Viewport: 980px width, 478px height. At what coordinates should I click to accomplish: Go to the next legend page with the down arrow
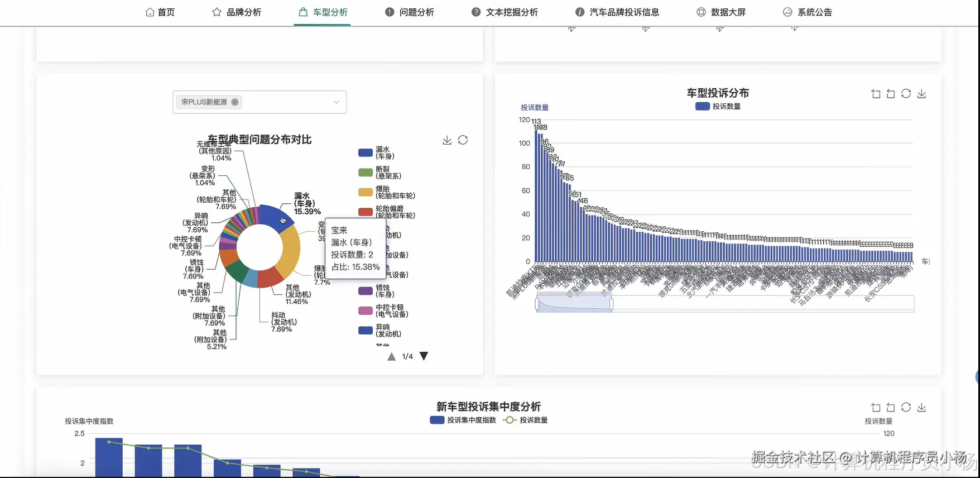pos(424,356)
